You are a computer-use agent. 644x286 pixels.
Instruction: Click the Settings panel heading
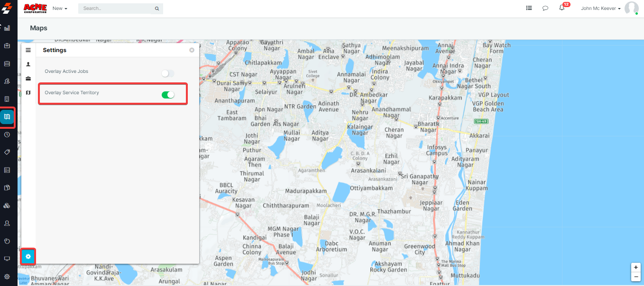55,50
